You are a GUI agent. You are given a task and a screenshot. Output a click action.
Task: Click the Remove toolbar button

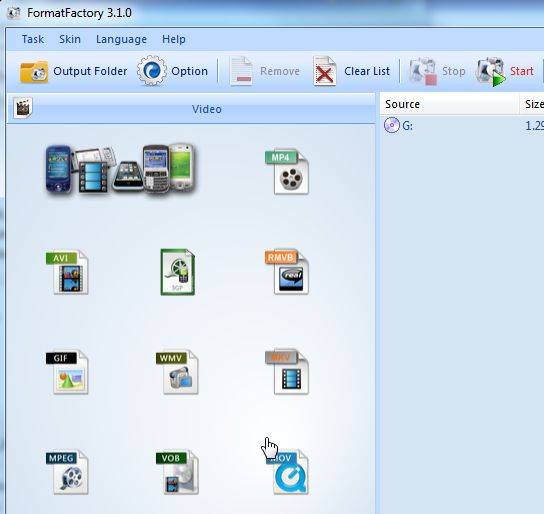coord(265,71)
